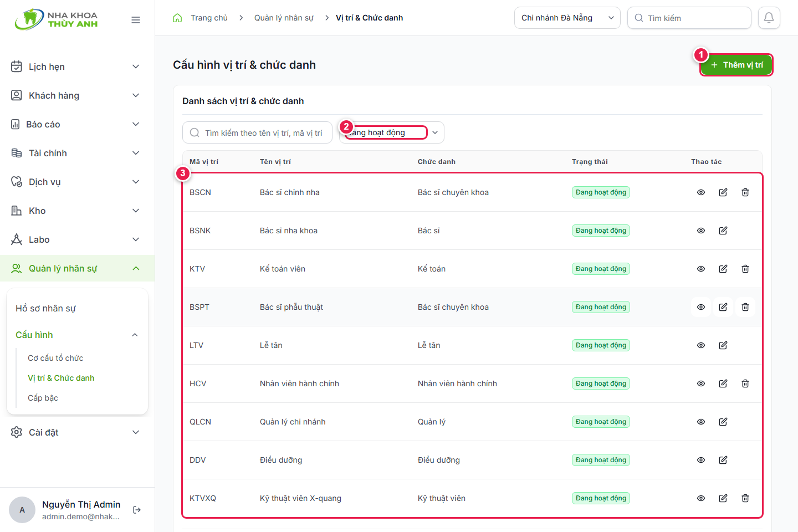Edit the LTV position
798x532 pixels.
click(x=723, y=345)
